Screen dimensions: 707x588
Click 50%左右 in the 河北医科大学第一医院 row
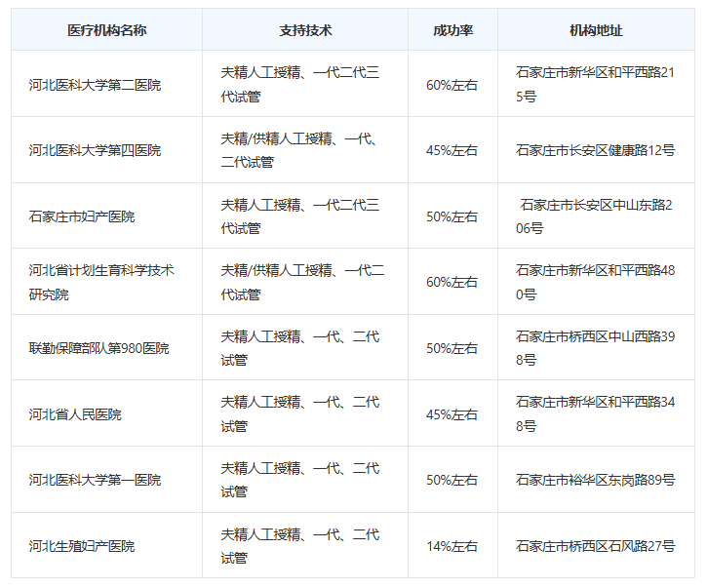tap(452, 480)
